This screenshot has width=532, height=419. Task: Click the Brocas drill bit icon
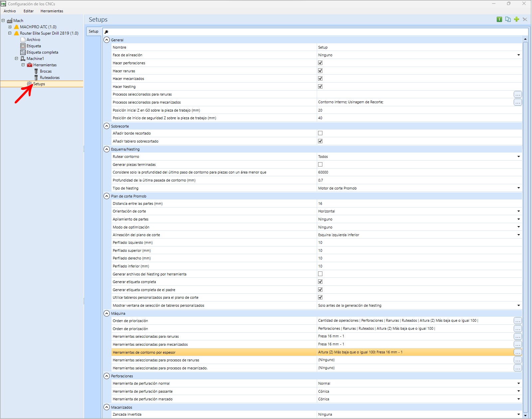click(36, 71)
